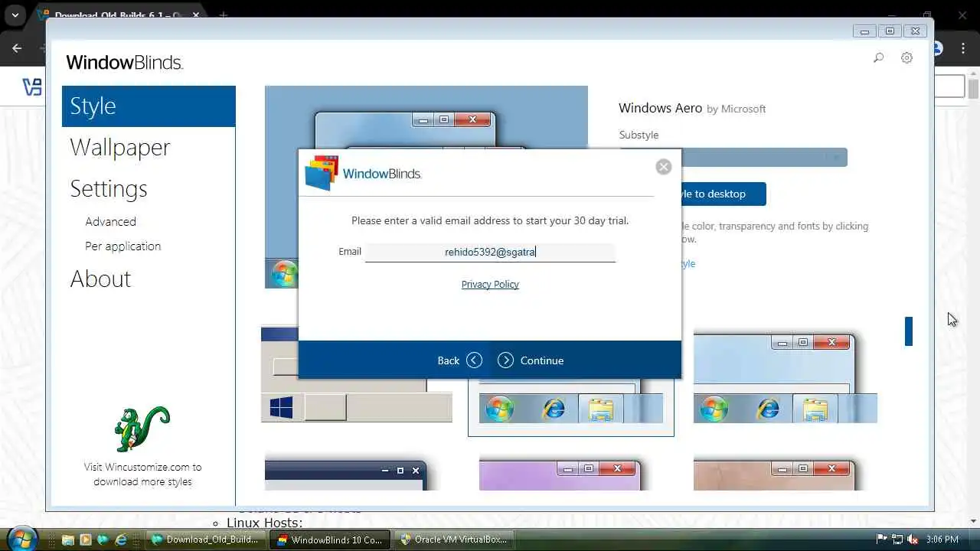Click into the Email input field
Image resolution: width=980 pixels, height=551 pixels.
coord(490,252)
